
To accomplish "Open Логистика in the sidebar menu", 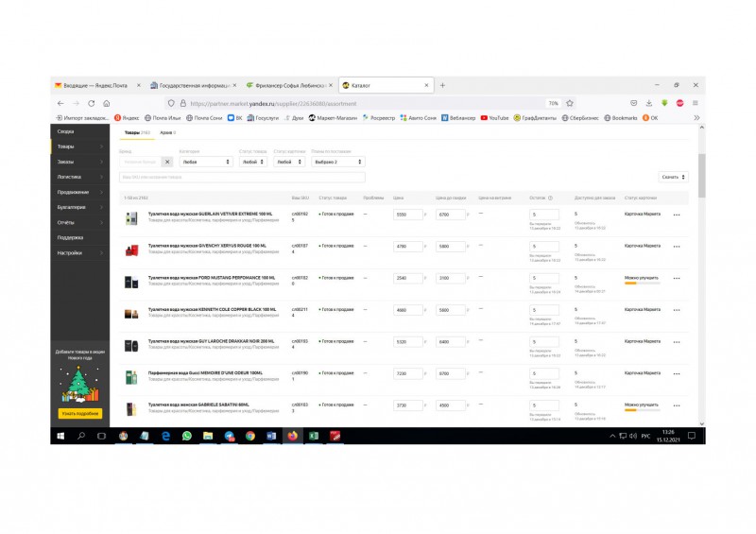I will pyautogui.click(x=80, y=177).
